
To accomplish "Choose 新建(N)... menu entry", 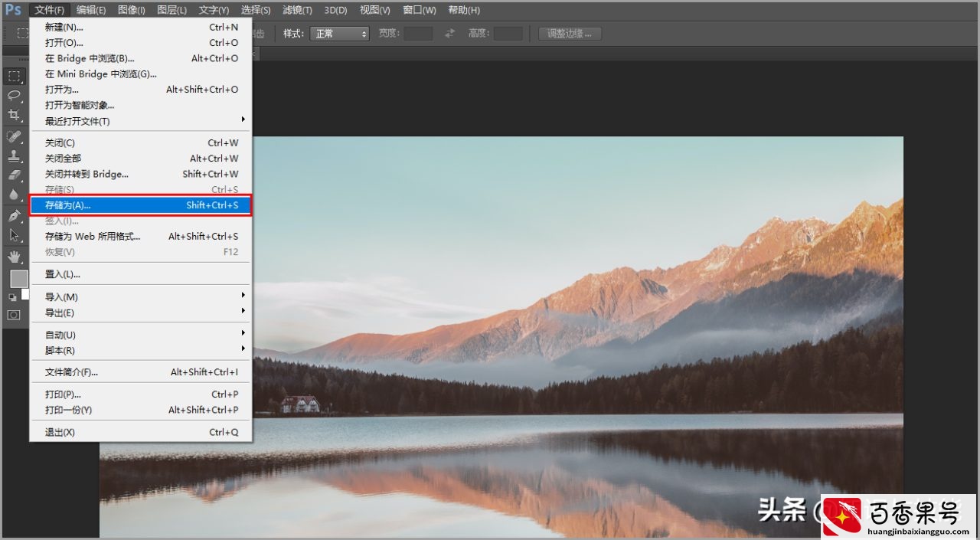I will point(140,27).
